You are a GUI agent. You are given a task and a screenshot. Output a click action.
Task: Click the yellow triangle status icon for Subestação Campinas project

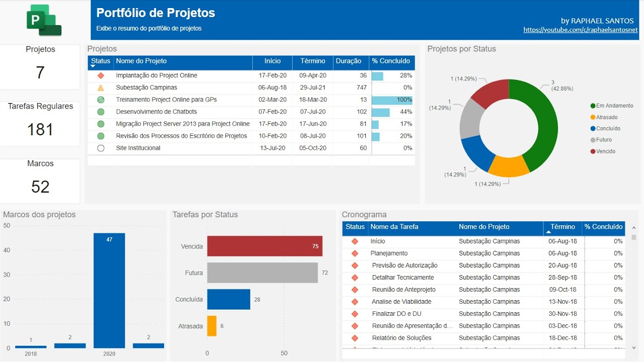click(101, 87)
